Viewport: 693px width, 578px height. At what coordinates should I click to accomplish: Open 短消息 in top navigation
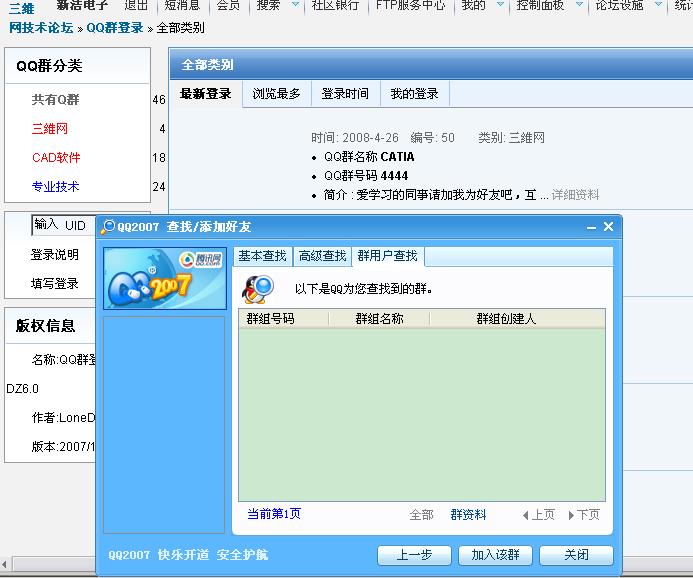pyautogui.click(x=183, y=5)
